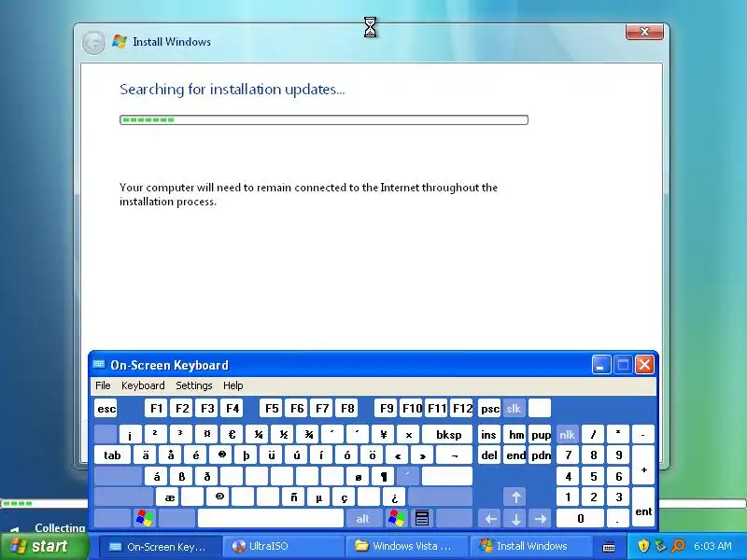Click the On-Screen Keyboard title bar icon
747x560 pixels.
[x=99, y=365]
